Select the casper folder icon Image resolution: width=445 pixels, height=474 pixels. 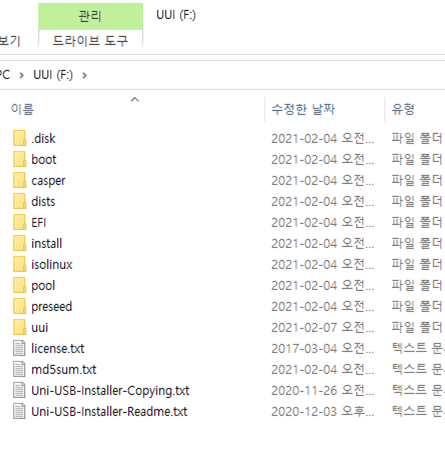[19, 180]
